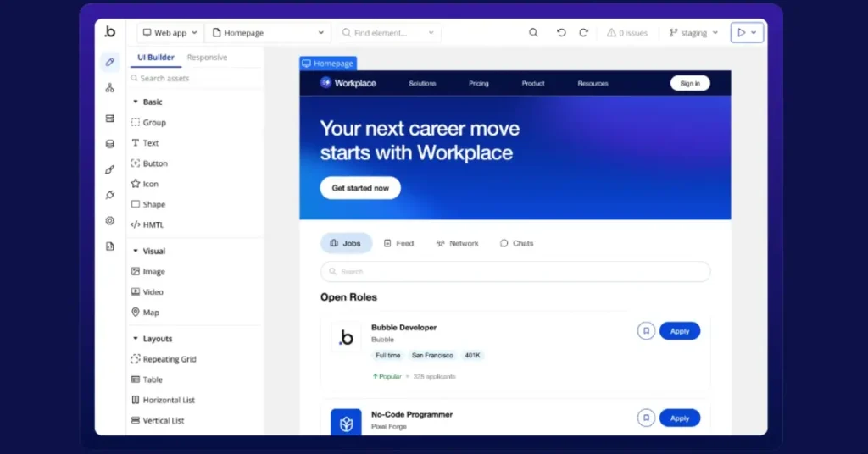This screenshot has height=454, width=868.
Task: Open the Workflow tree icon in sidebar
Action: click(x=109, y=88)
